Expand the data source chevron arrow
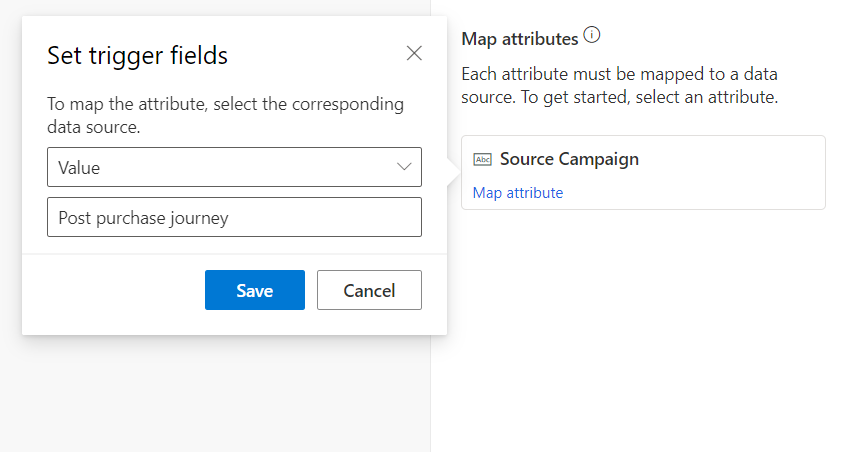Screen dimensions: 842x452 point(404,167)
